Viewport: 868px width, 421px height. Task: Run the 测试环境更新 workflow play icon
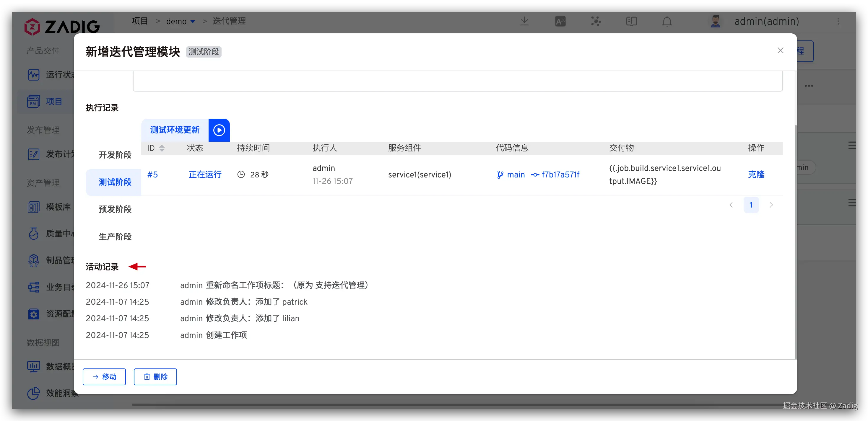point(219,130)
